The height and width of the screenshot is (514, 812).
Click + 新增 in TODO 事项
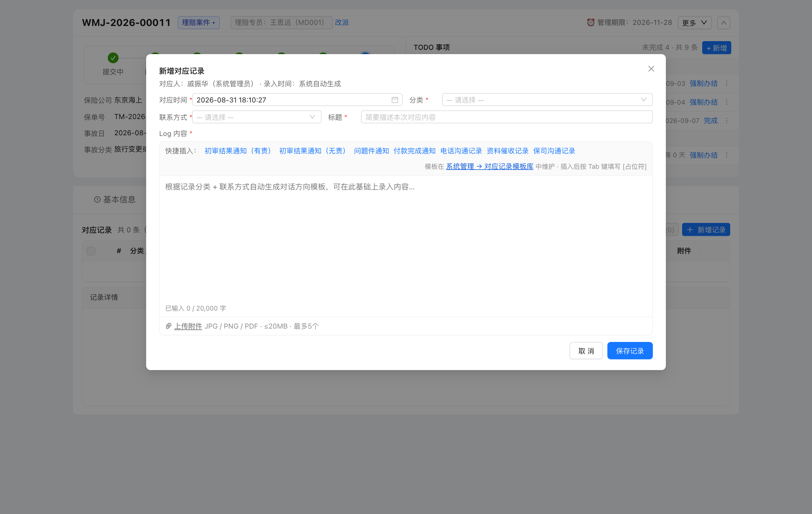click(716, 48)
